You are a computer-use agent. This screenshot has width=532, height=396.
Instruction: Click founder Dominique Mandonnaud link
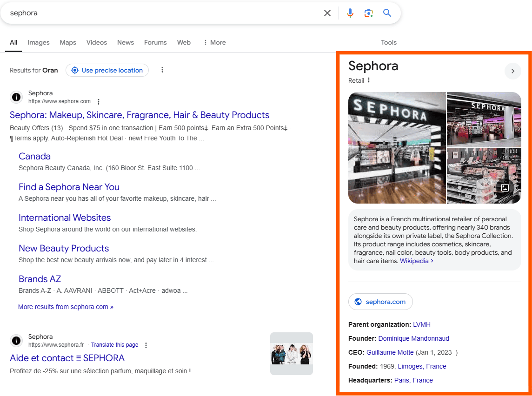(x=413, y=338)
